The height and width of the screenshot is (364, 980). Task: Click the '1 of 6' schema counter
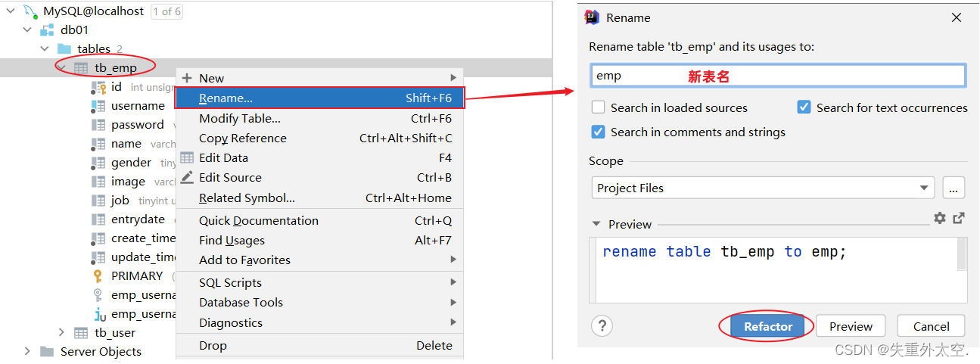click(167, 11)
